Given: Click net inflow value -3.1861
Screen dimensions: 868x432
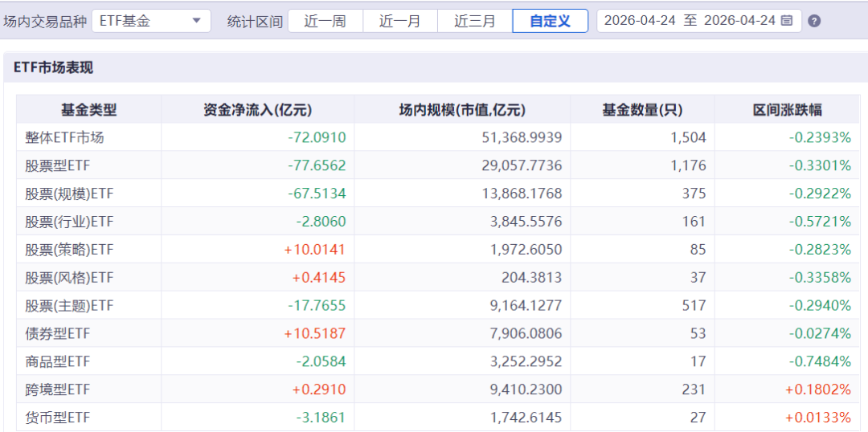Looking at the screenshot, I should (x=321, y=418).
